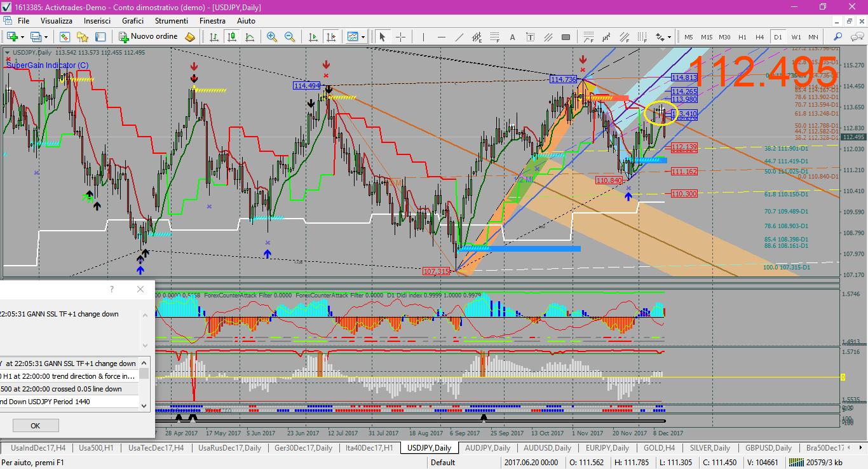This screenshot has height=469, width=868.
Task: Open the Visualizza menu
Action: [x=57, y=21]
